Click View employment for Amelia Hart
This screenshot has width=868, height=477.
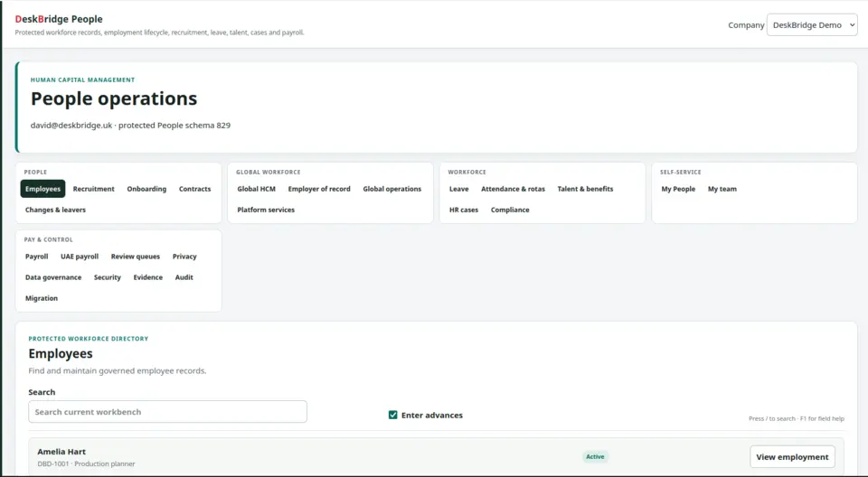[792, 457]
